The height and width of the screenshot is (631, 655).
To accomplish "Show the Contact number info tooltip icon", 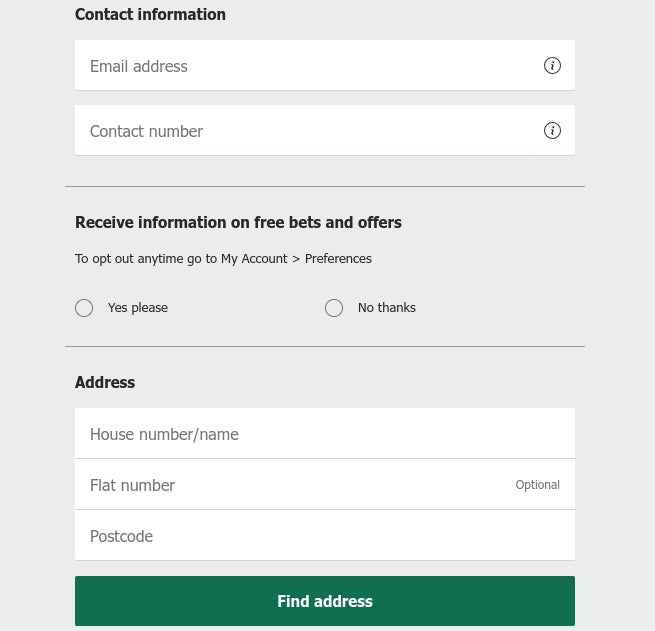I will [x=552, y=131].
